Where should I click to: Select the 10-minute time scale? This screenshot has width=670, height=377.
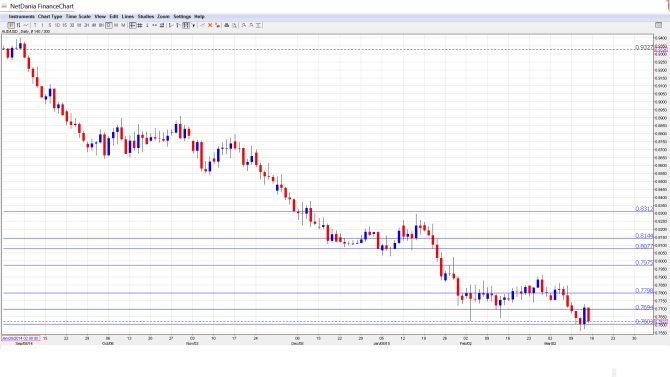click(57, 25)
